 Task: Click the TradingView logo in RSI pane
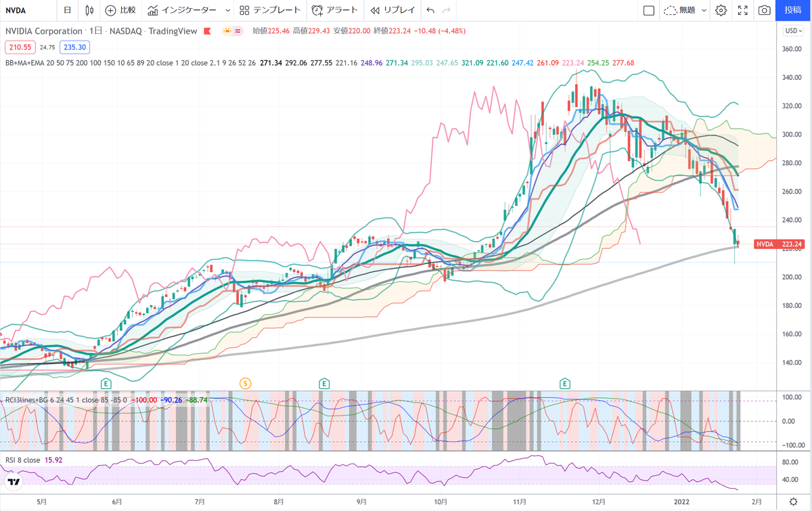[x=14, y=481]
